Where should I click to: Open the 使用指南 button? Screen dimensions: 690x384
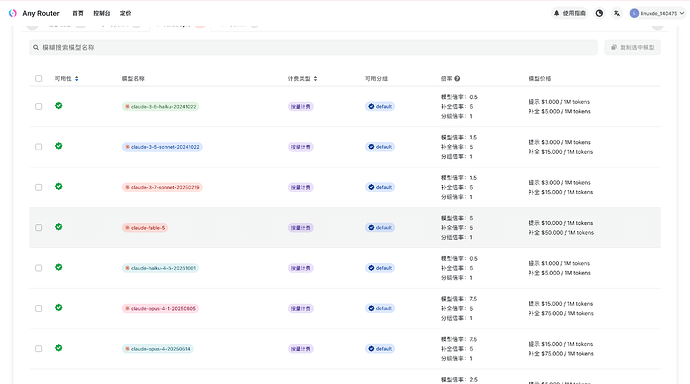(569, 13)
